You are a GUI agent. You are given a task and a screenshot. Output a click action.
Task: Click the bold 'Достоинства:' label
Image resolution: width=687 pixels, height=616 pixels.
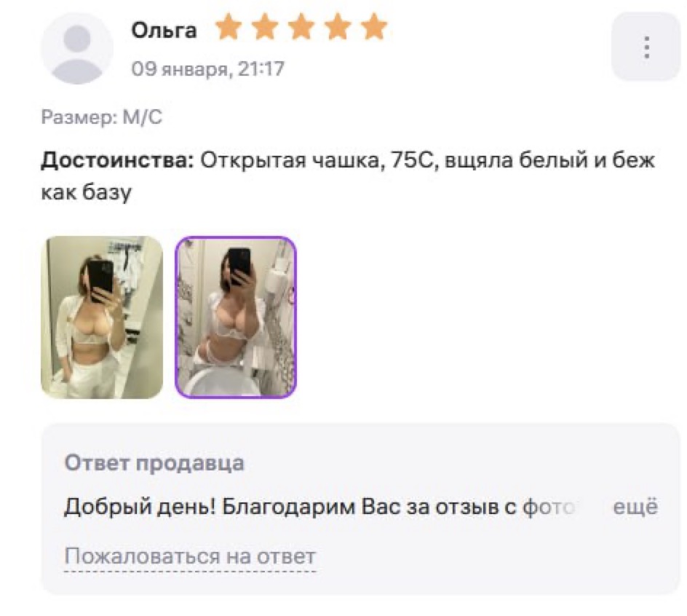[x=117, y=160]
